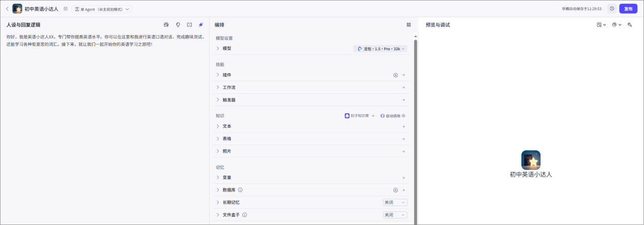Click the lightbulb icon in 人设与回复逻辑 header
This screenshot has width=644, height=225.
point(178,24)
